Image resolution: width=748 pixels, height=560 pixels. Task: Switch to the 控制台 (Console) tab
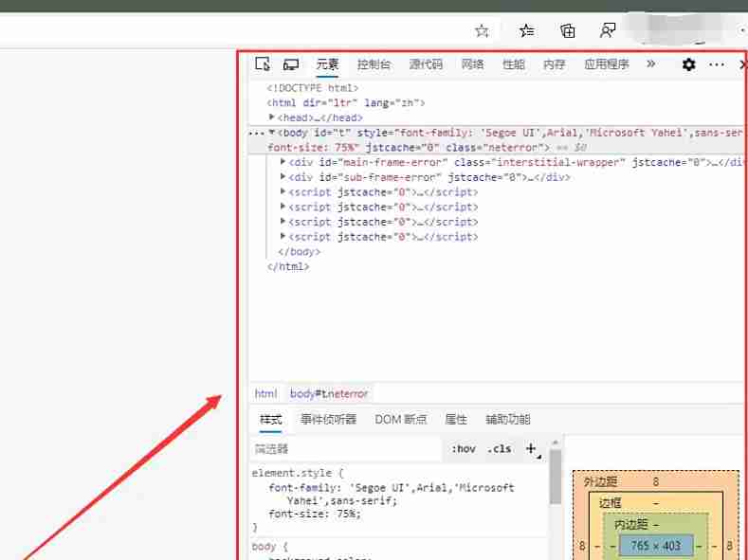pyautogui.click(x=374, y=64)
